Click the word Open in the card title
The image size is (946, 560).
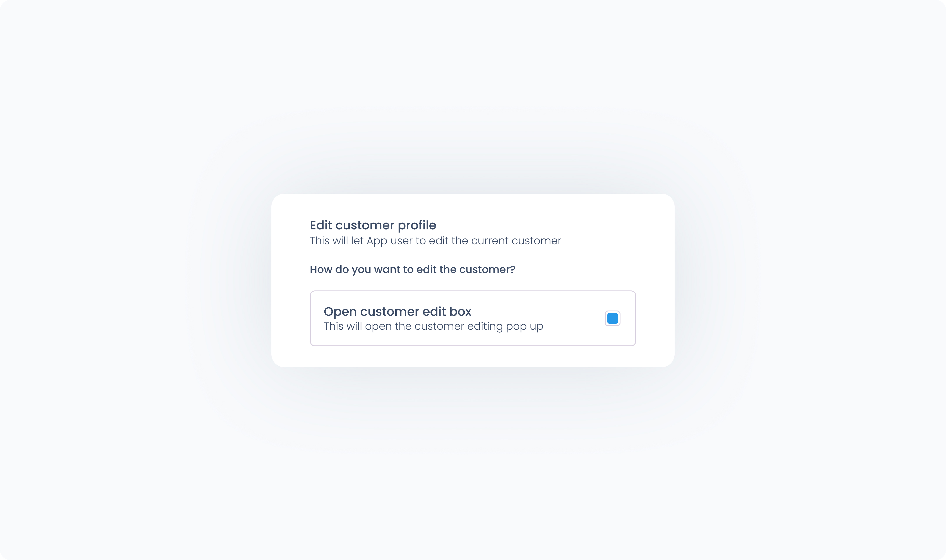pyautogui.click(x=340, y=312)
